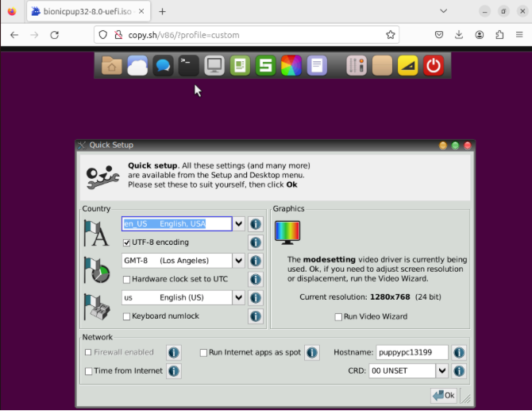Open Firefox extensions puzzle icon
Viewport: 532px width, 411px height.
click(x=499, y=34)
